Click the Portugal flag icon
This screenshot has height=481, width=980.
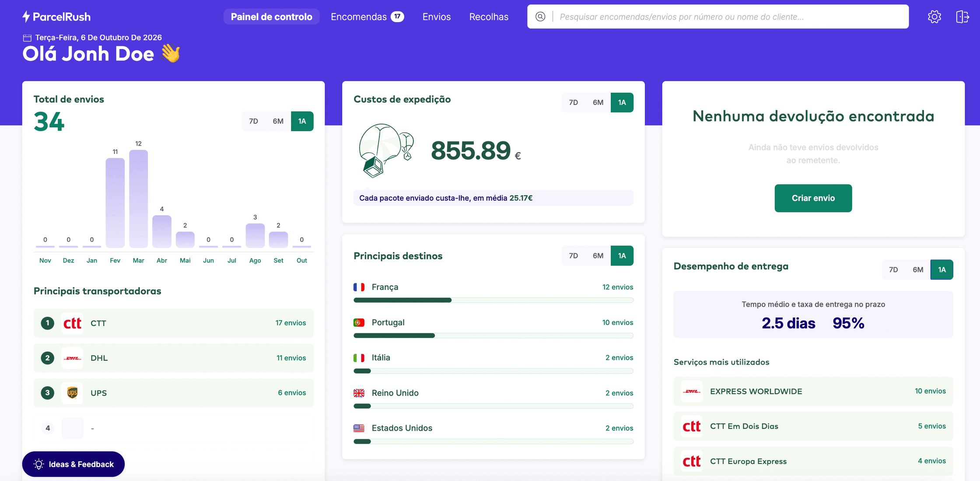359,323
